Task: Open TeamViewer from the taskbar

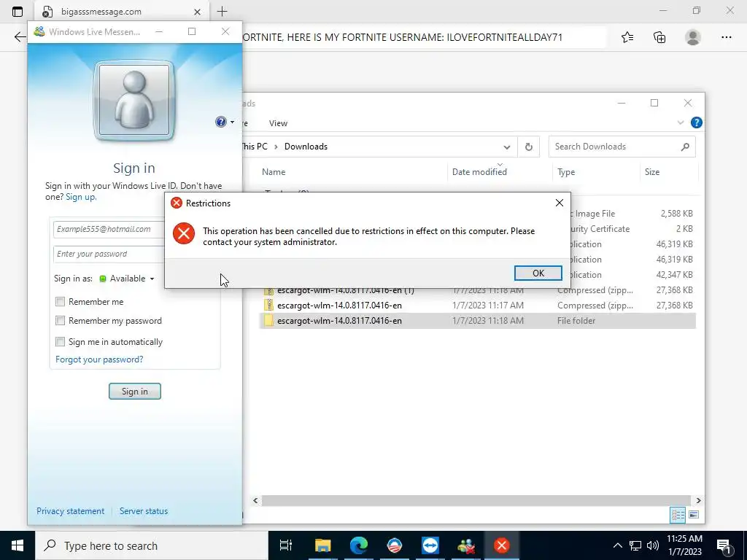Action: [430, 545]
